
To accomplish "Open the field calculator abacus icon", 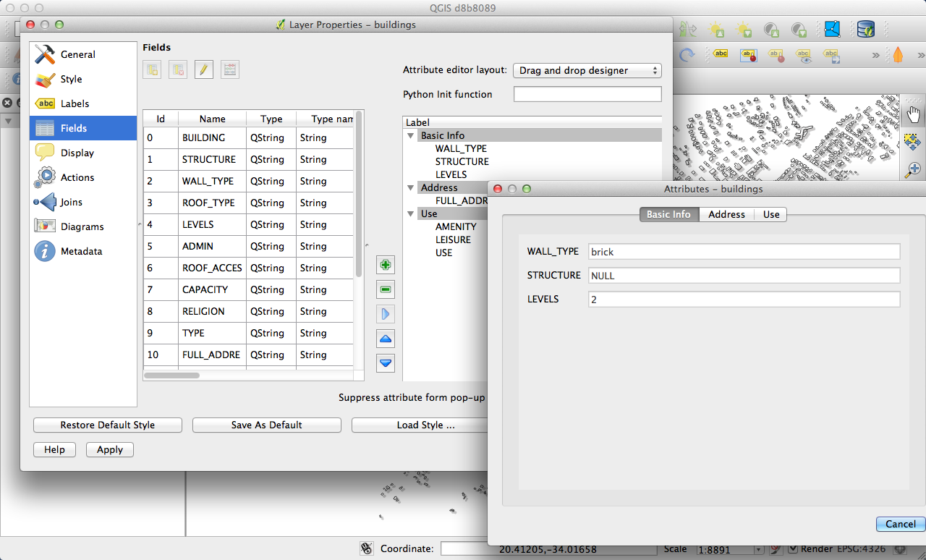I will click(x=230, y=69).
